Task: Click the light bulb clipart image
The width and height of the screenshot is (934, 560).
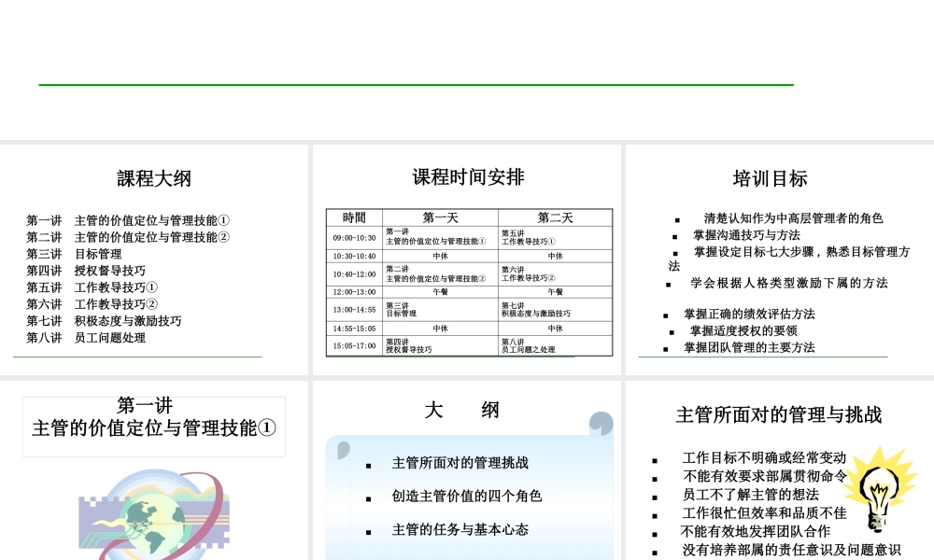Action: pyautogui.click(x=880, y=490)
